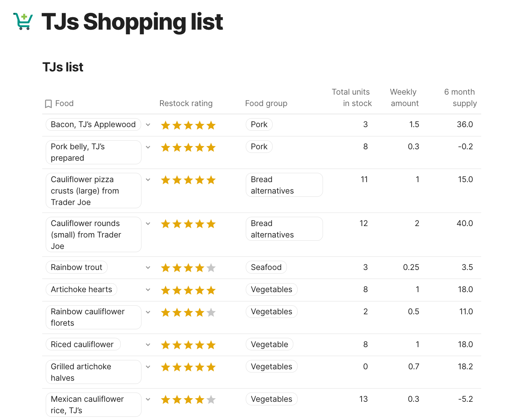Click the shopping cart page icon
The height and width of the screenshot is (420, 513).
(23, 21)
